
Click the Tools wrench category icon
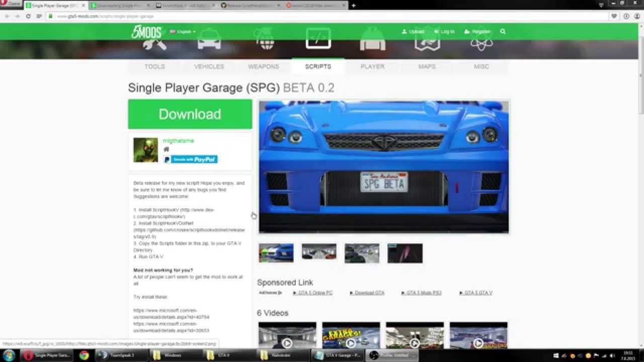click(x=154, y=40)
